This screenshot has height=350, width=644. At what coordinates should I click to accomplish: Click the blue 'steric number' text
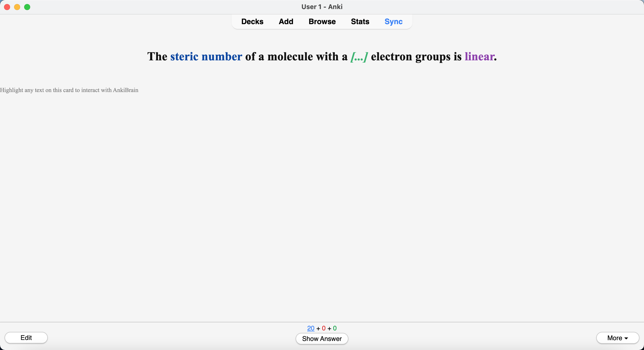point(206,57)
